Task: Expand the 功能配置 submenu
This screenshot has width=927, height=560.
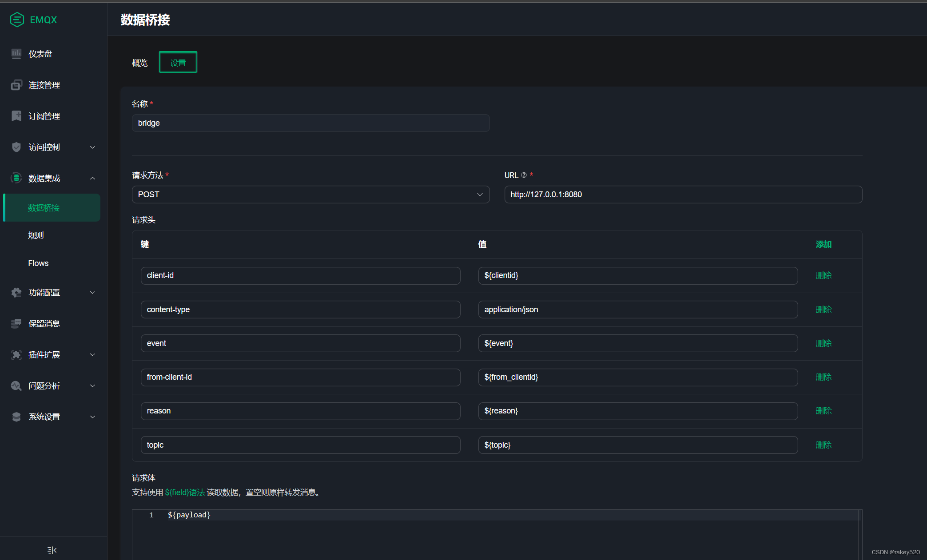Action: (93, 292)
